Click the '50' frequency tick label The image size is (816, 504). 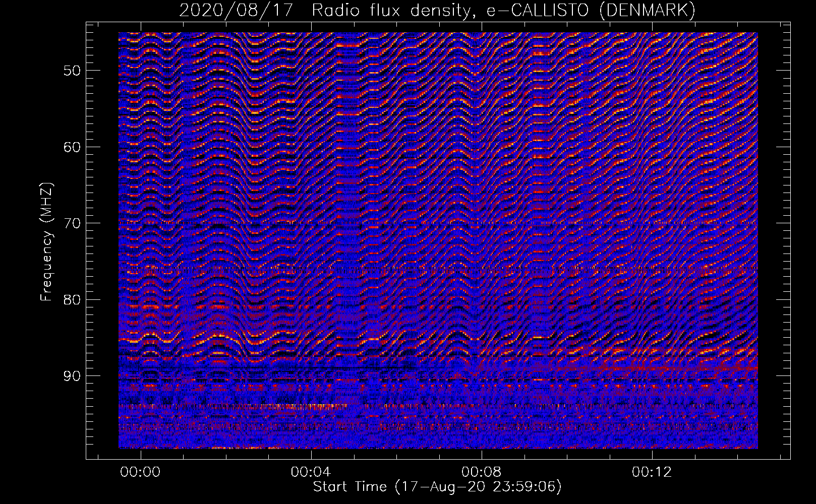[72, 71]
